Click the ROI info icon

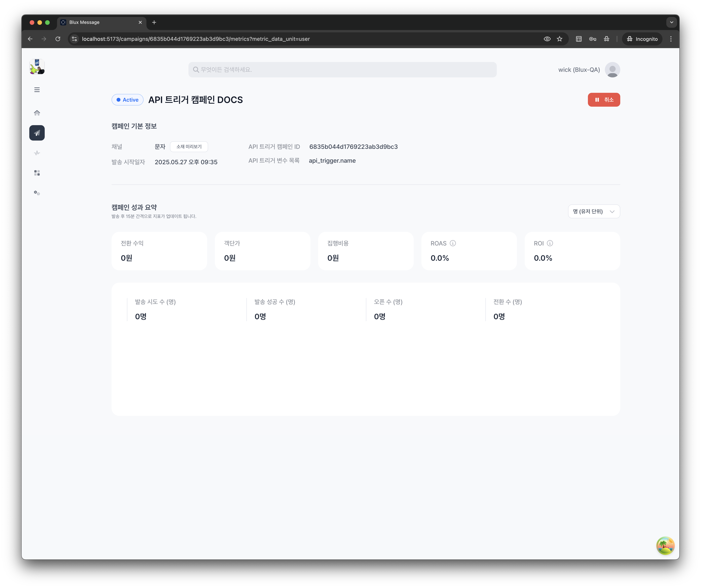tap(550, 244)
